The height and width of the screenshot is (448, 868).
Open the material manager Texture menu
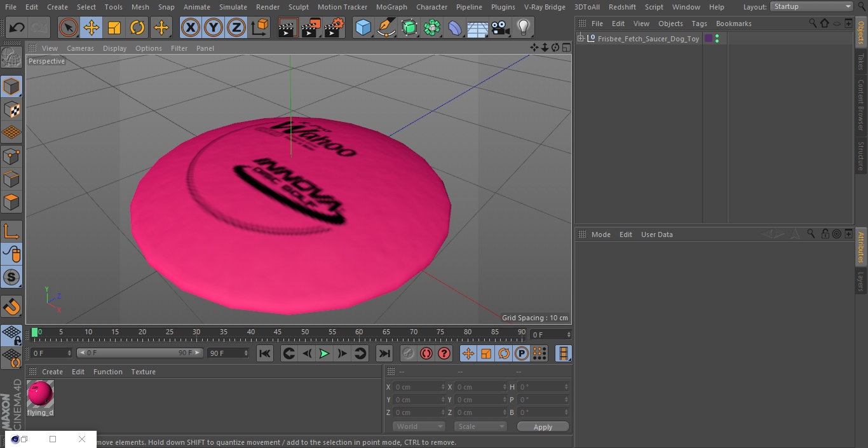tap(143, 372)
